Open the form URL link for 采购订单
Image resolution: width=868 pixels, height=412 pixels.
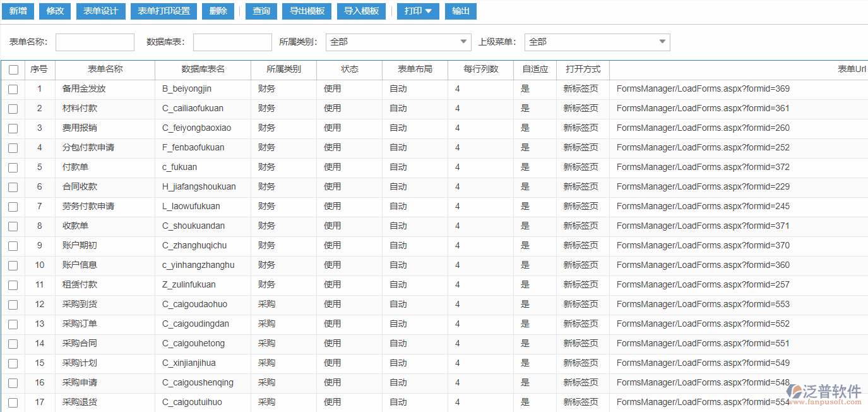point(701,324)
